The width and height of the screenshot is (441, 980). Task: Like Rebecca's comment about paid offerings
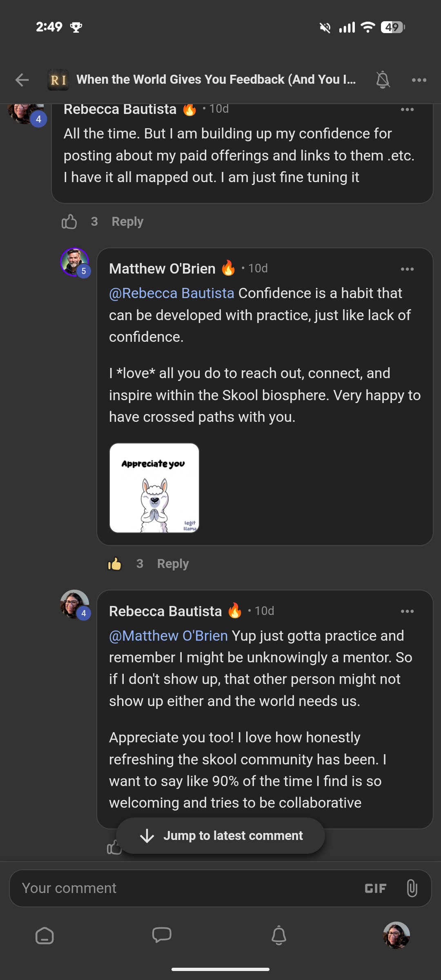[x=69, y=222]
